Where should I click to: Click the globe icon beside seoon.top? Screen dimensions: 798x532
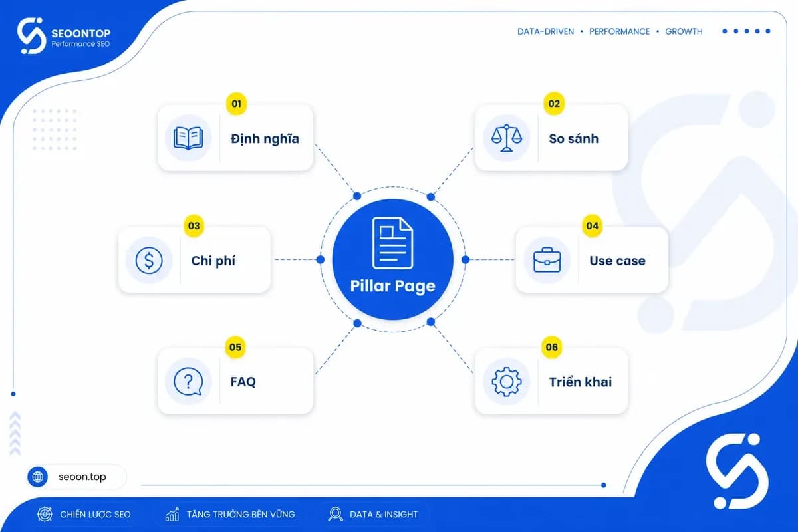tap(38, 477)
